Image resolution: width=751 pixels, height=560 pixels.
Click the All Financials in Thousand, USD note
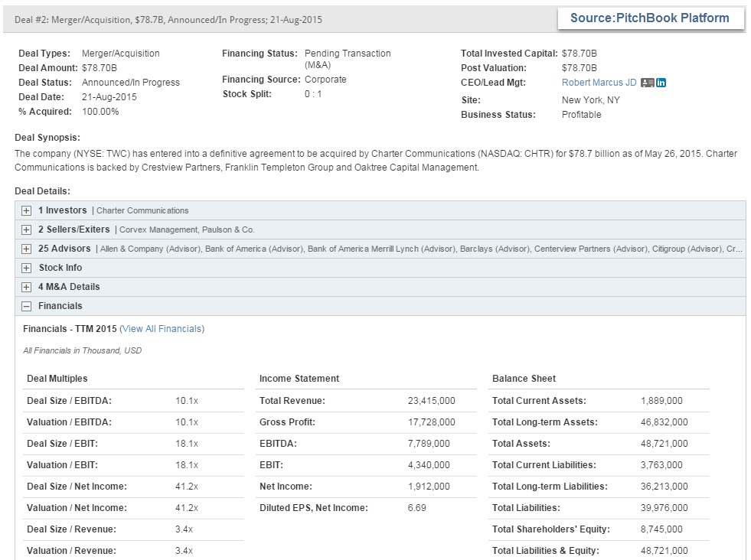[x=83, y=350]
